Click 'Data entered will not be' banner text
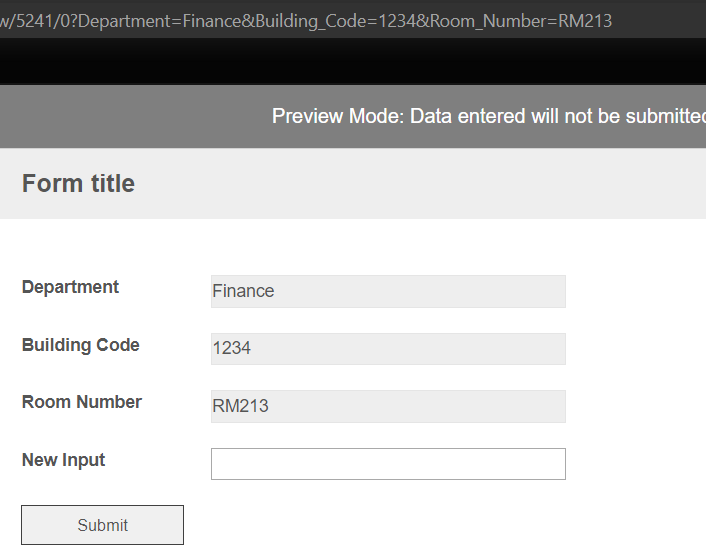The image size is (706, 556). [515, 116]
